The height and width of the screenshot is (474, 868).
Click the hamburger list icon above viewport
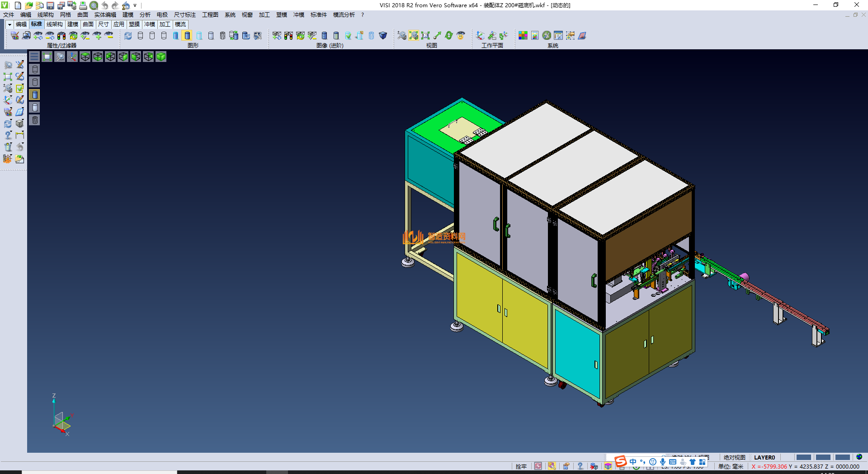[x=34, y=57]
